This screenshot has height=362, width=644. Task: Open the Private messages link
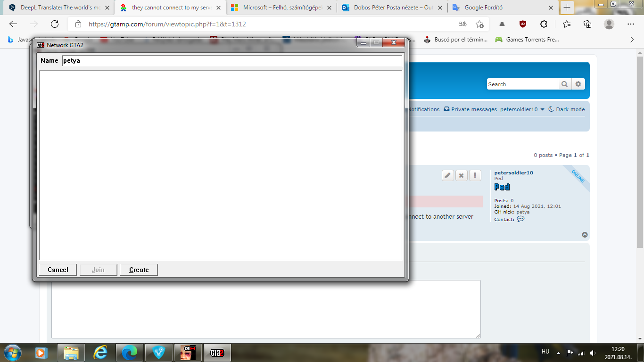[x=470, y=109]
